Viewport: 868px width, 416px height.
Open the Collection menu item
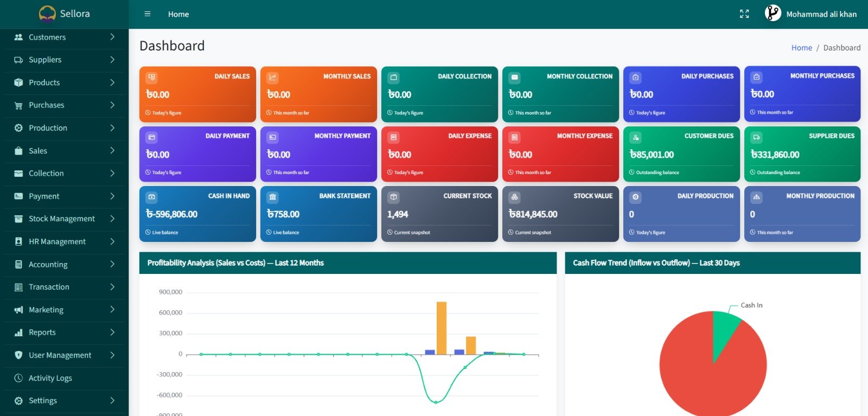pyautogui.click(x=64, y=174)
